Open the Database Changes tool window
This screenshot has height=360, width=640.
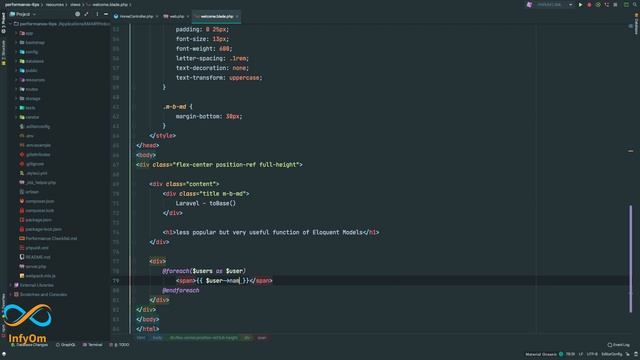(x=29, y=345)
